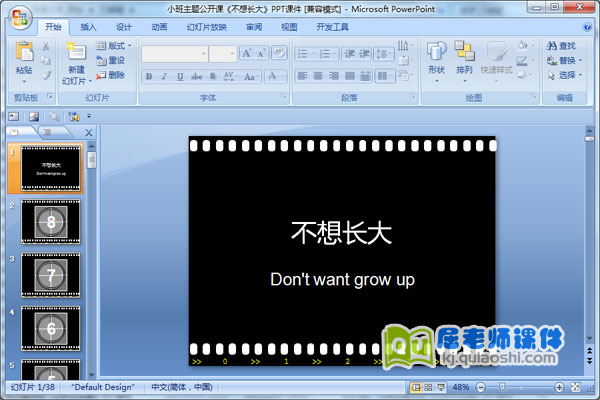This screenshot has width=600, height=400.
Task: Open Customize Quick Access Toolbar arrow
Action: 89,116
